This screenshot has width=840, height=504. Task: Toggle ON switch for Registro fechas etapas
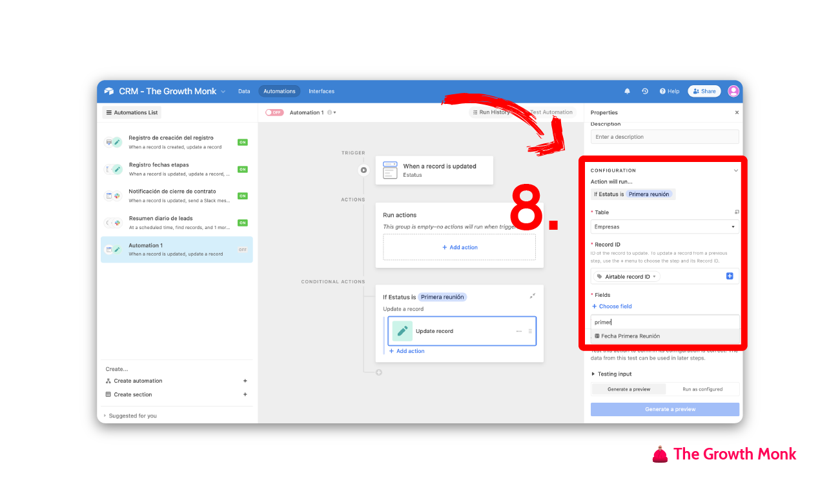pos(242,169)
